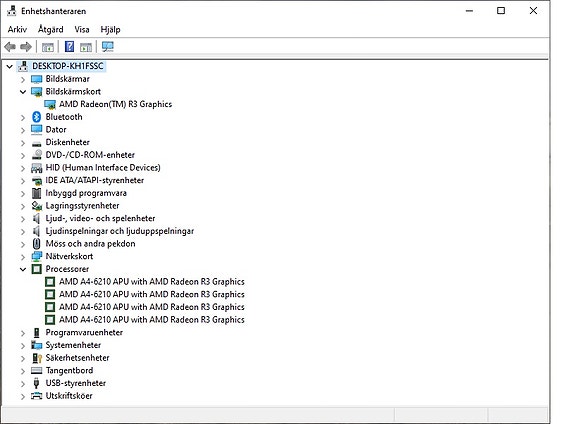Select the USB-styrenheter plug icon

point(36,383)
